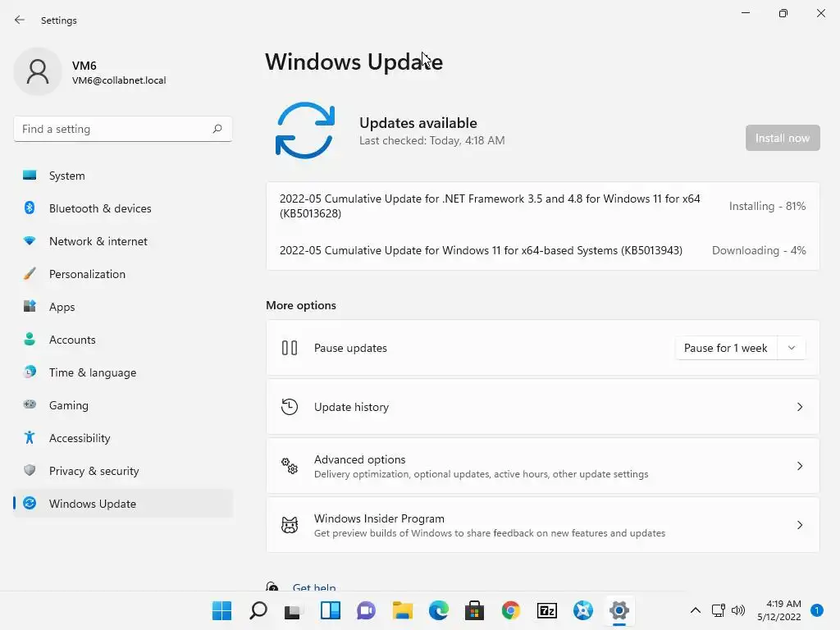This screenshot has width=840, height=630.
Task: Click the volume speaker tray icon
Action: click(x=738, y=610)
